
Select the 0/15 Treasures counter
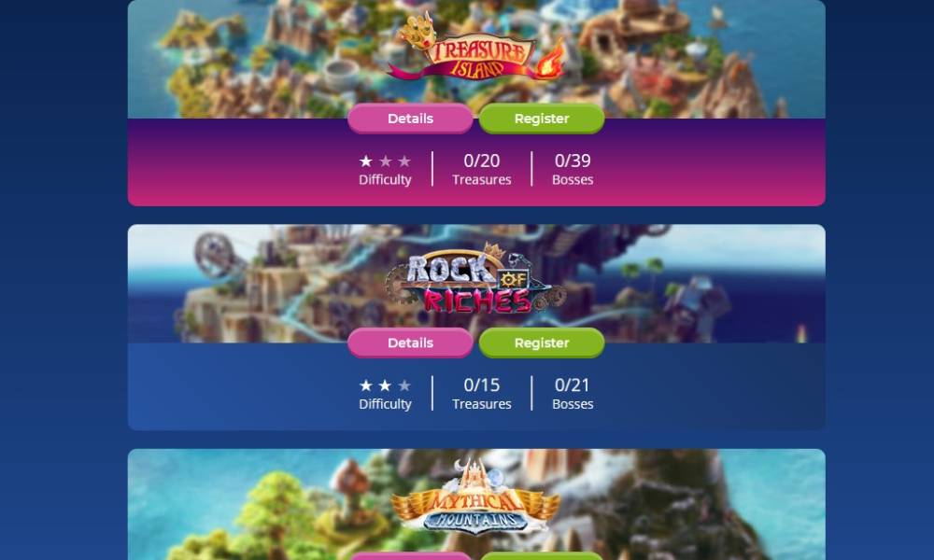pos(481,393)
